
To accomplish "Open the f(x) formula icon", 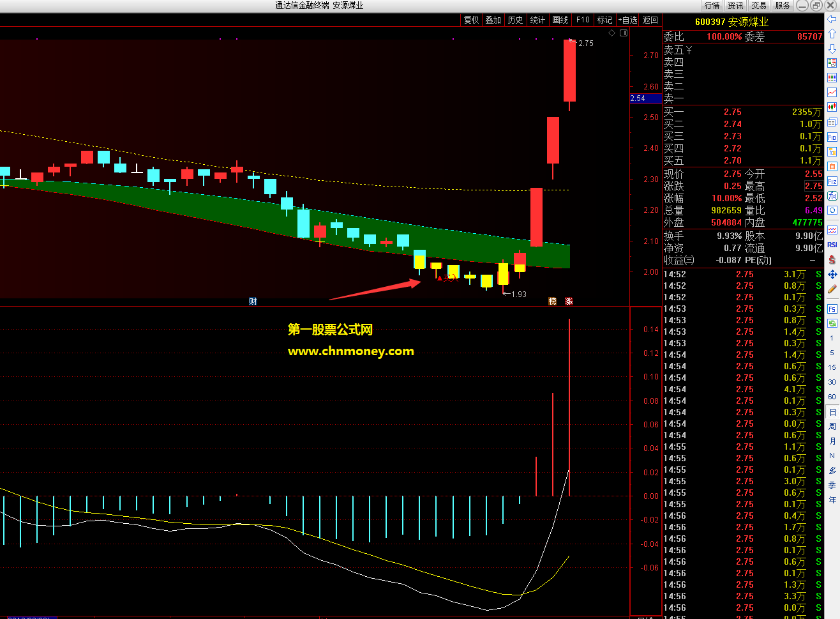I will pyautogui.click(x=832, y=195).
